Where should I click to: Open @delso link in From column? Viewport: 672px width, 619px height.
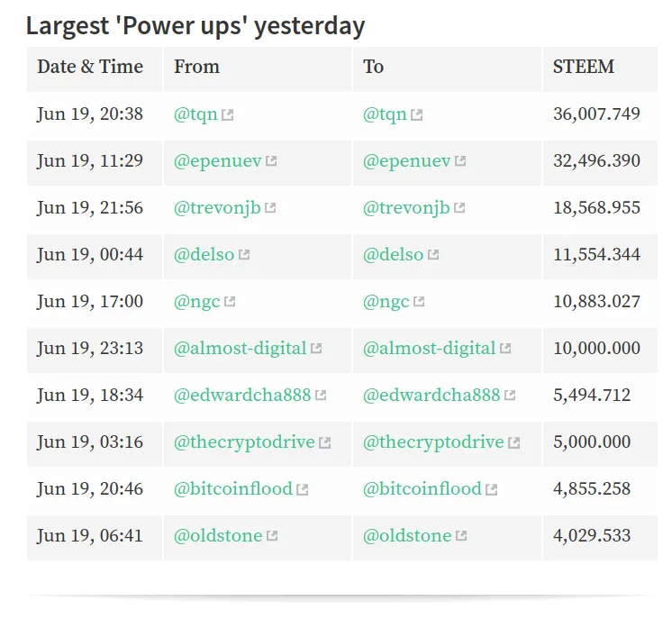[x=204, y=255]
